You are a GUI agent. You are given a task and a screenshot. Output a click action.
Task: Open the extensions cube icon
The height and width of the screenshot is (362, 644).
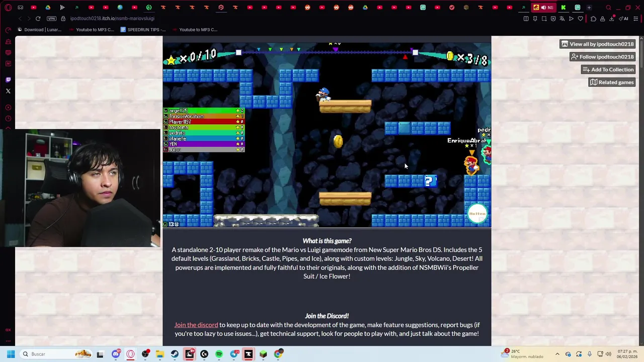pyautogui.click(x=593, y=19)
